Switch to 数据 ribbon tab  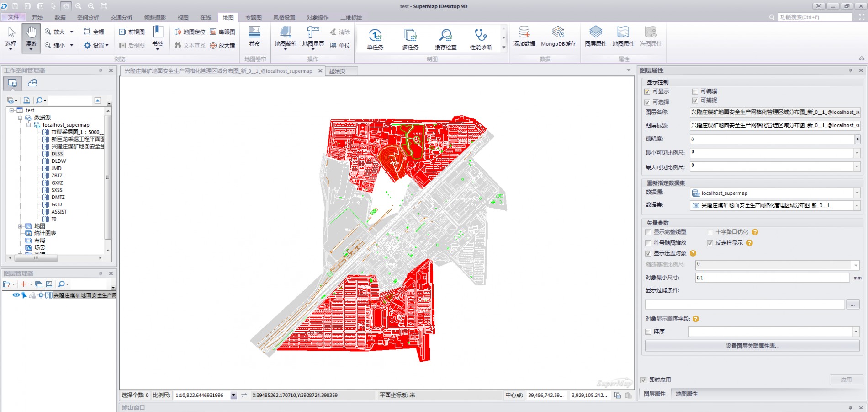(x=60, y=17)
